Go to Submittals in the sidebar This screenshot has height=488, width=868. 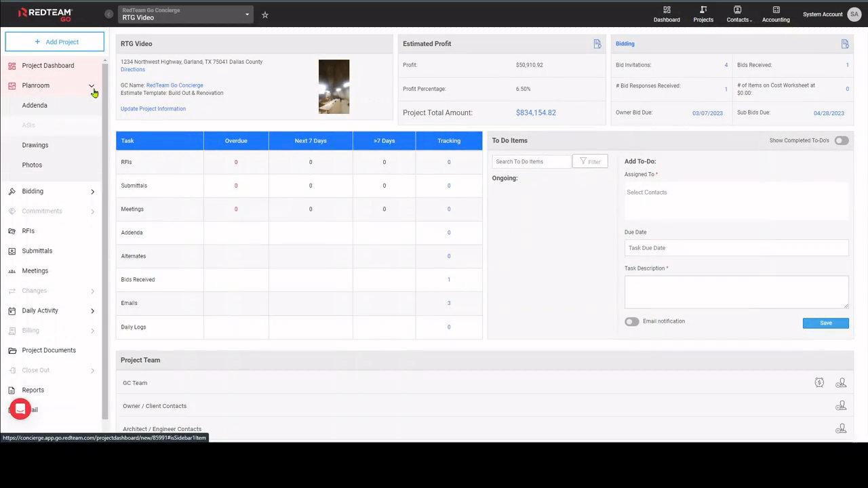[x=37, y=251]
